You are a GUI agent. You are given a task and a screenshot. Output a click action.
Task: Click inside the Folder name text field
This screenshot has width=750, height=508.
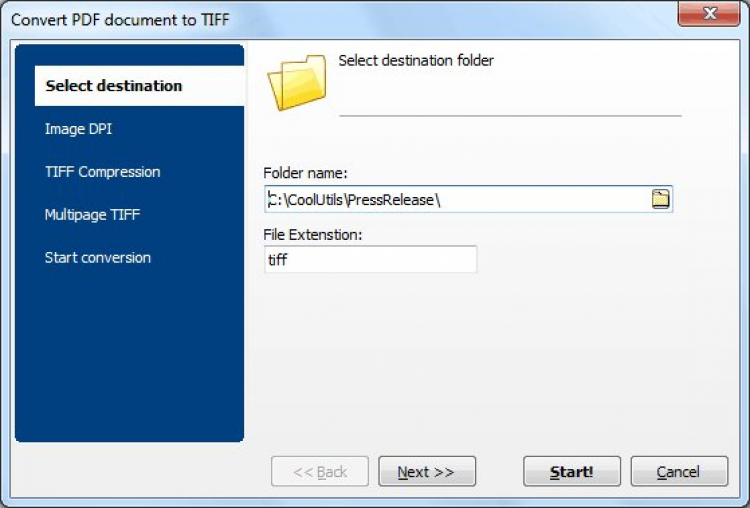[450, 199]
